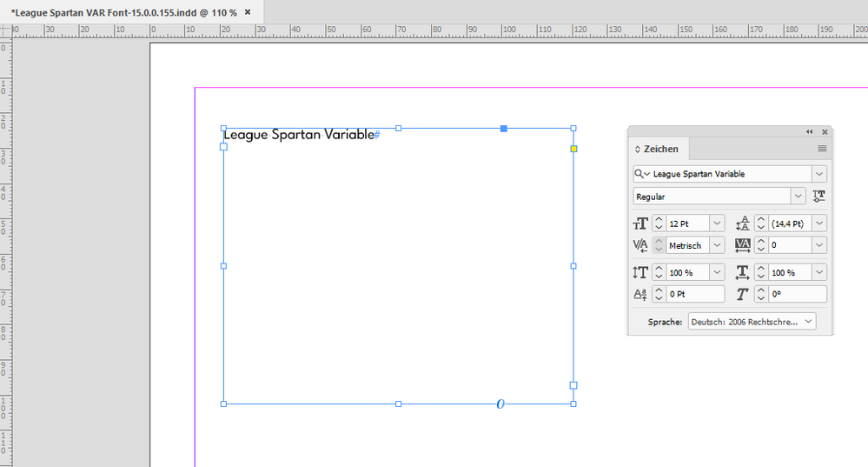Click the skew italic T icon

pyautogui.click(x=742, y=294)
